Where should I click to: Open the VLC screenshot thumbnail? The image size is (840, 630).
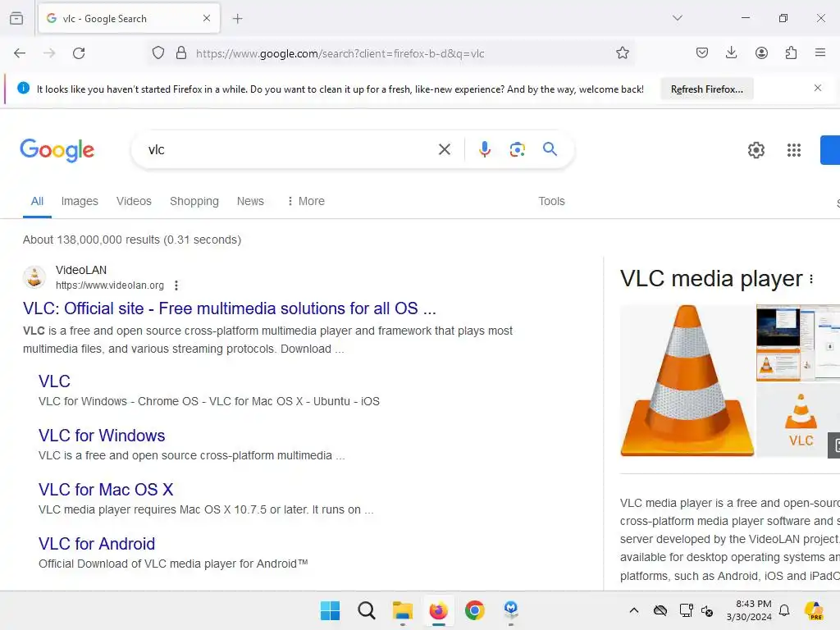[798, 343]
